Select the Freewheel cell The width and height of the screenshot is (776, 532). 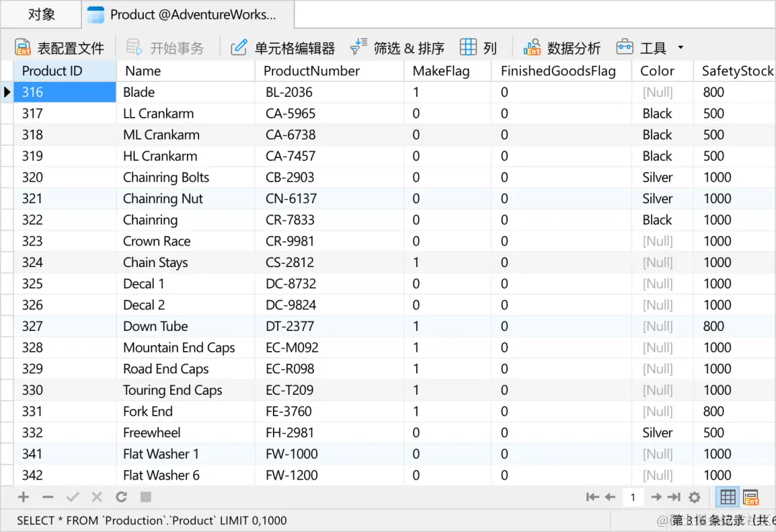click(x=185, y=432)
